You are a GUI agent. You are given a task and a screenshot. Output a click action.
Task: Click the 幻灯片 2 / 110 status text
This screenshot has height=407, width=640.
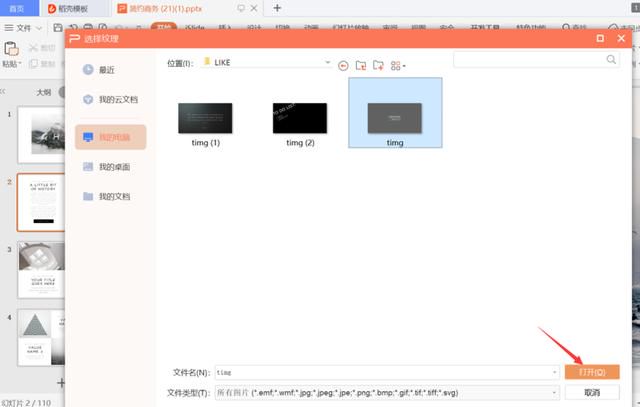pyautogui.click(x=27, y=403)
